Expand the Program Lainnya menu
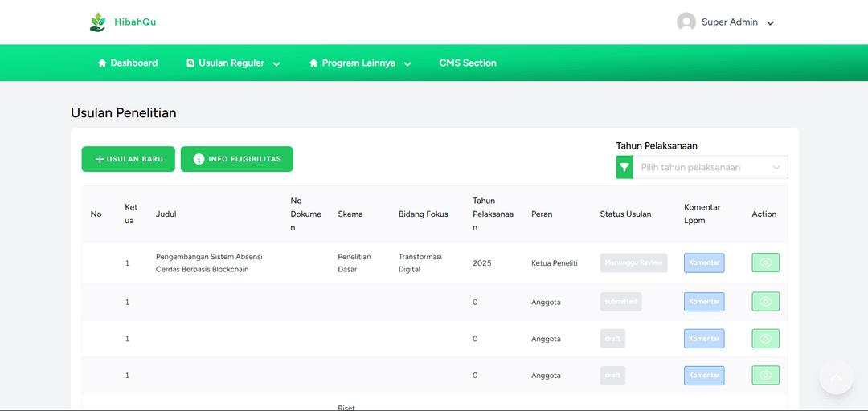This screenshot has height=411, width=868. (x=360, y=63)
